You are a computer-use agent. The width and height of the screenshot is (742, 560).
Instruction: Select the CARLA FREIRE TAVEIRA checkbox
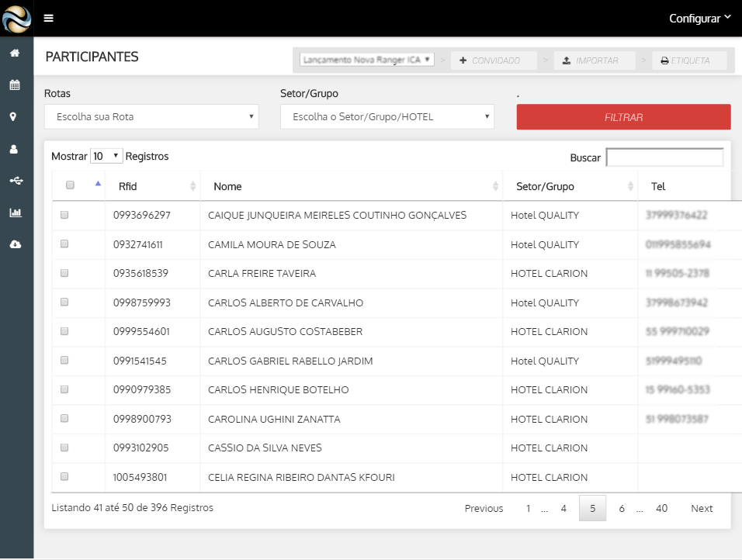point(64,273)
